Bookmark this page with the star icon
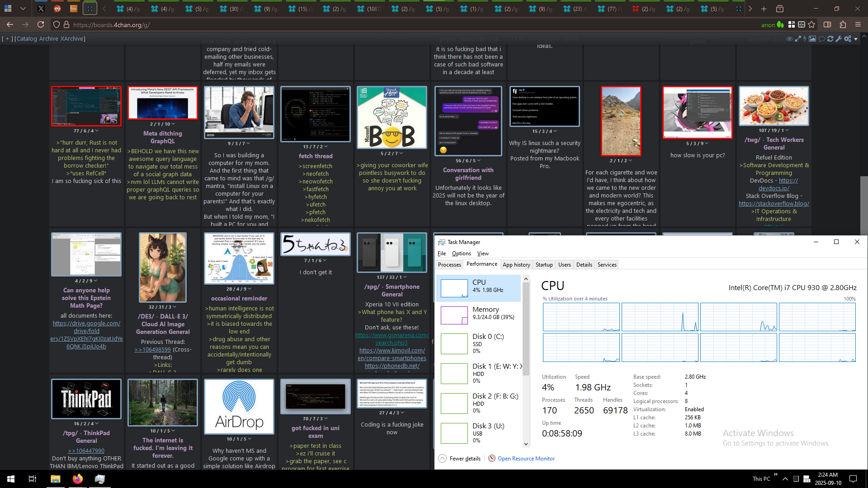This screenshot has height=488, width=868. (x=811, y=25)
